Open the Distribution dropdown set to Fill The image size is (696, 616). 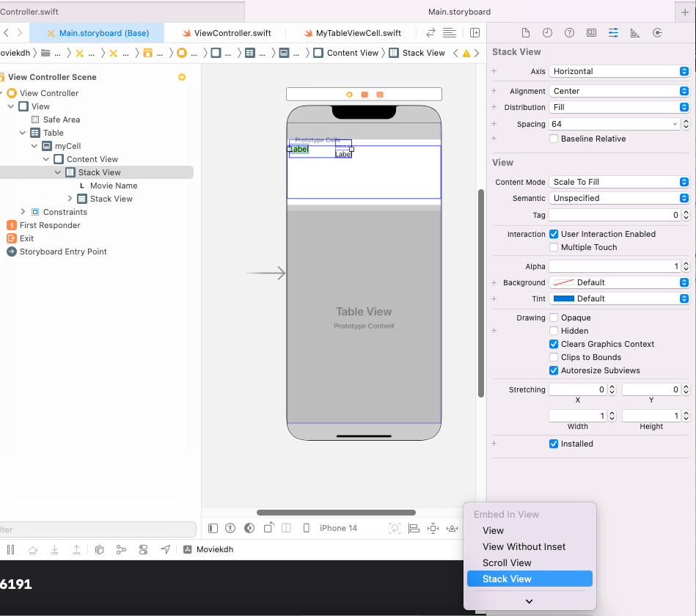(619, 107)
